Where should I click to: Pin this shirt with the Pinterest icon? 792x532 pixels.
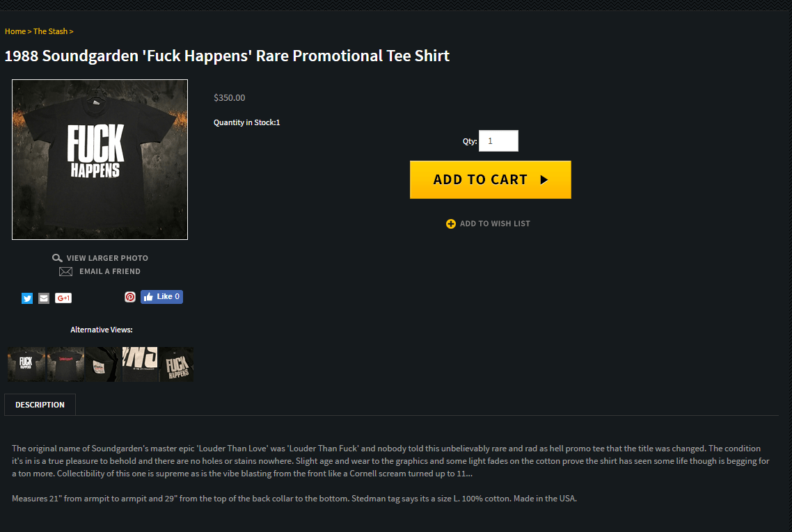pyautogui.click(x=130, y=297)
